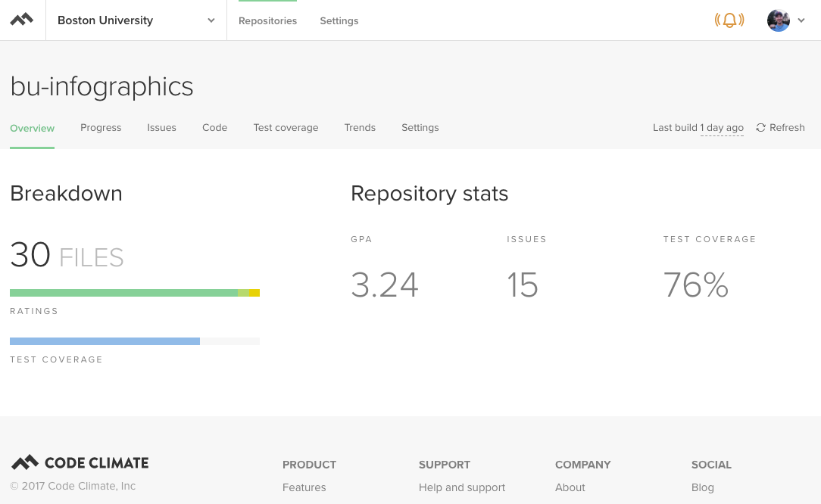Image resolution: width=821 pixels, height=504 pixels.
Task: Click the blue test coverage bar
Action: pyautogui.click(x=105, y=341)
